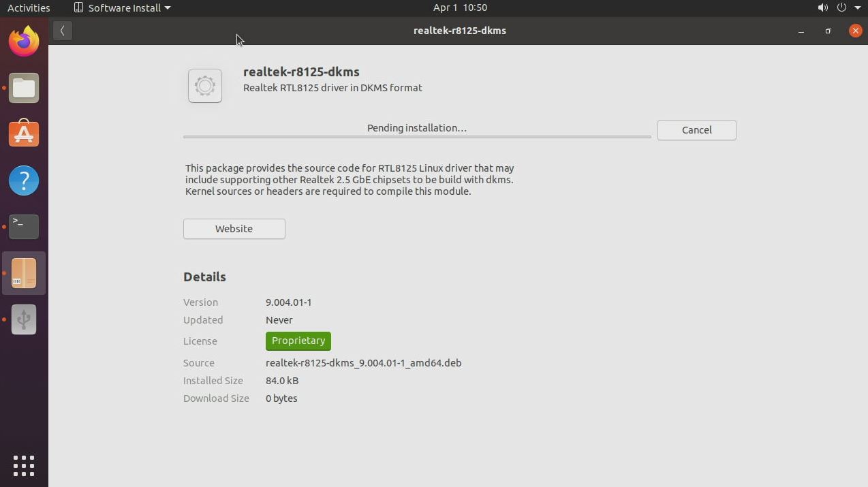Click the Proprietary license badge

[x=298, y=341]
